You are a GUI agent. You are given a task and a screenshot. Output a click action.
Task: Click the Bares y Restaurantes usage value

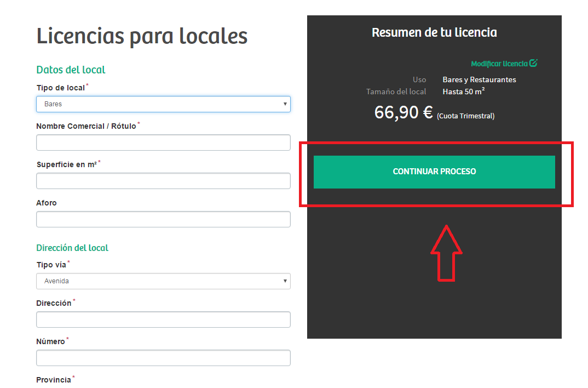[x=479, y=79]
